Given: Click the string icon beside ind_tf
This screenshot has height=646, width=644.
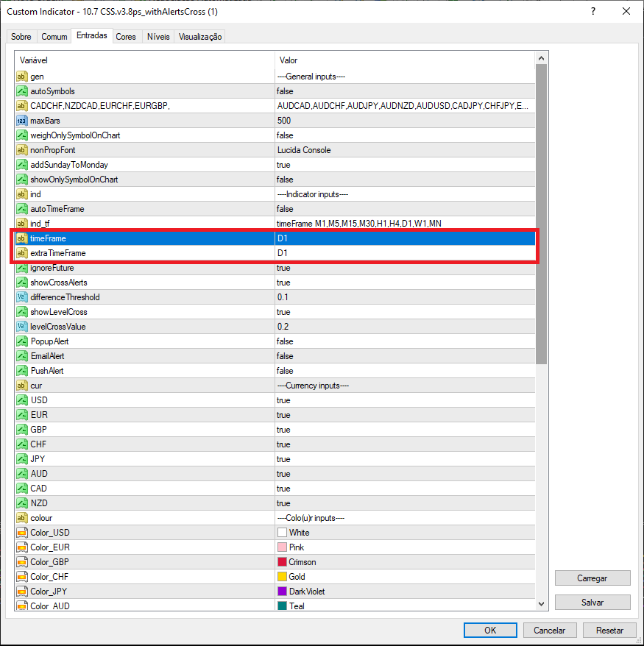Looking at the screenshot, I should point(22,224).
